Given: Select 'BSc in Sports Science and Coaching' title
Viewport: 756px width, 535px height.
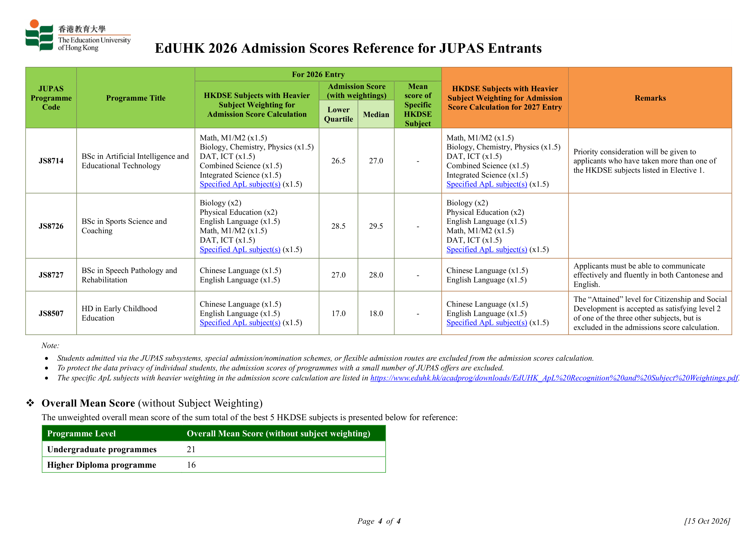Looking at the screenshot, I should point(124,226).
